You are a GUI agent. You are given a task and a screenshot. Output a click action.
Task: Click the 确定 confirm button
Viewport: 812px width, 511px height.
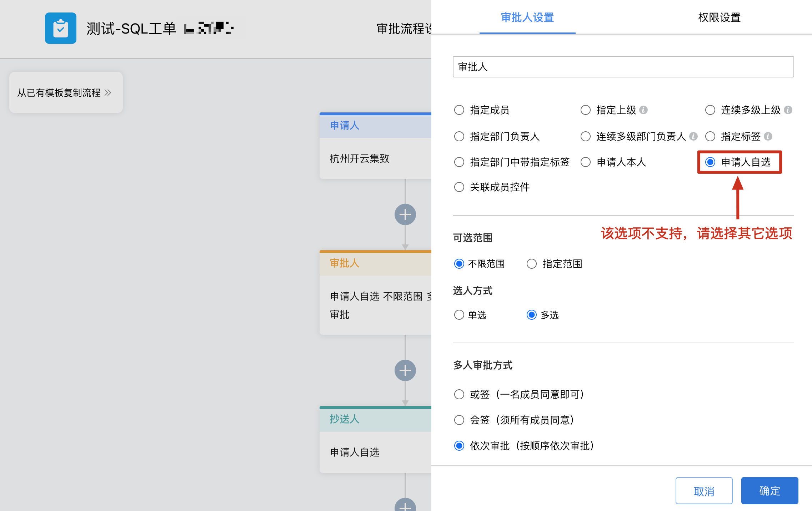[x=770, y=491]
